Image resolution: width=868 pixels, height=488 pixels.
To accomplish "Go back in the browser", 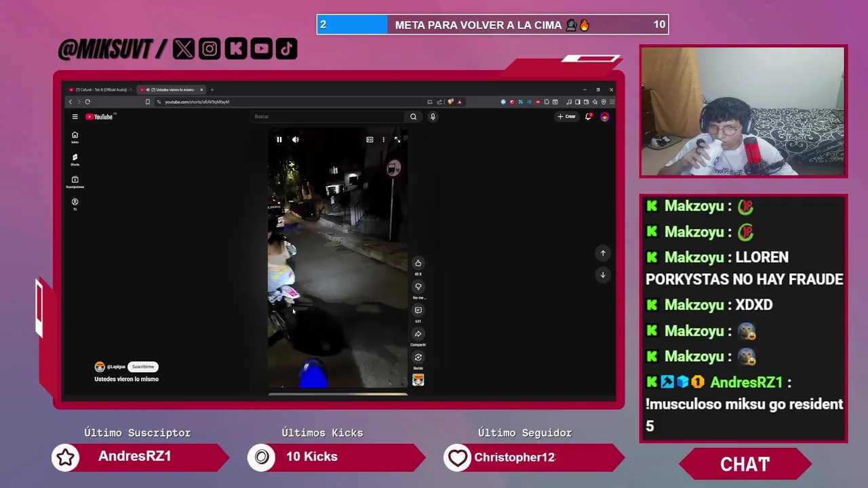I will pyautogui.click(x=70, y=102).
